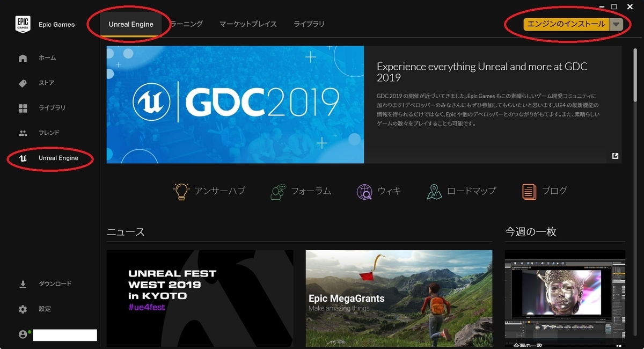Select the ライブラリ tab at the top

[x=309, y=24]
